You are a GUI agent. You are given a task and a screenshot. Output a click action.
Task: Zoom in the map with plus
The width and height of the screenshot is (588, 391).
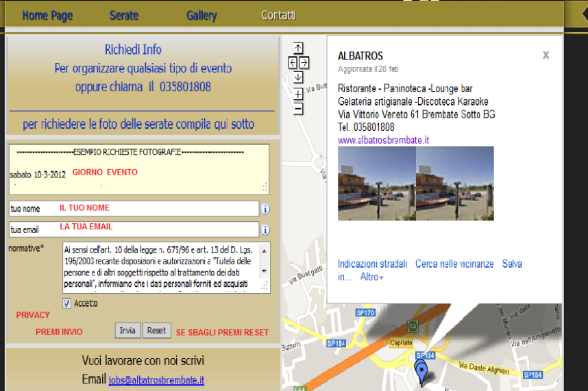pyautogui.click(x=298, y=94)
